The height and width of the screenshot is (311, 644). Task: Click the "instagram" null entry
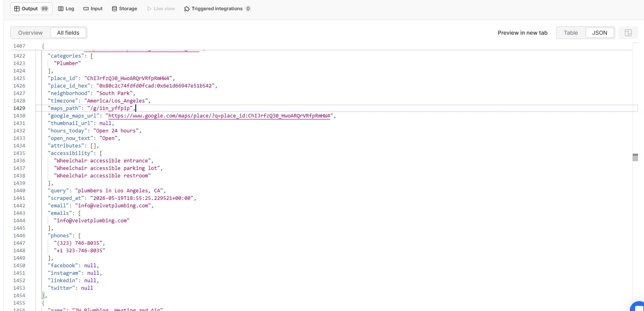coord(75,273)
